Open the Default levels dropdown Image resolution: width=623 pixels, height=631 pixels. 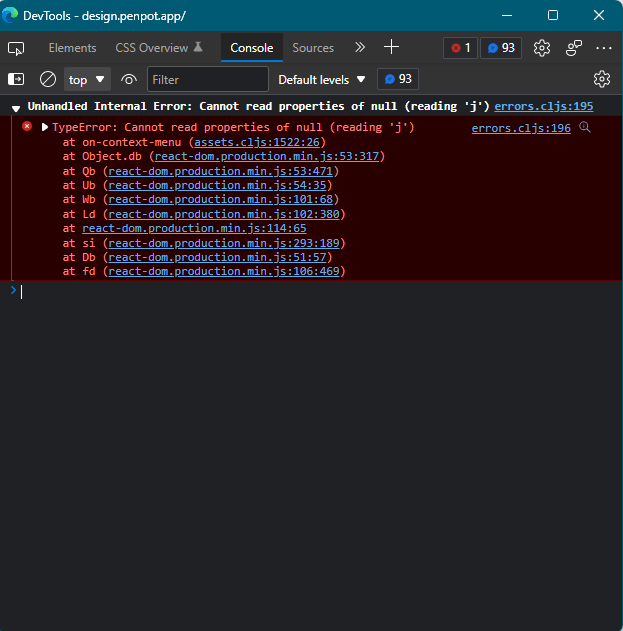click(322, 80)
